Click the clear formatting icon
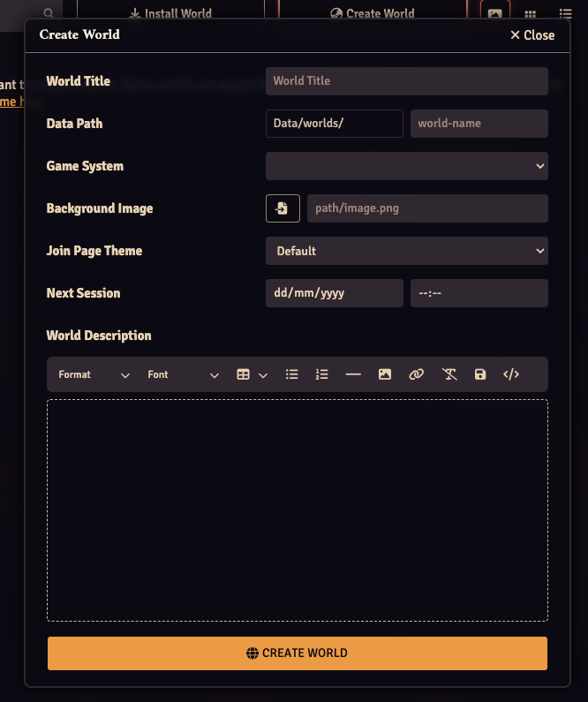Screen dimensions: 588x702 [449, 374]
